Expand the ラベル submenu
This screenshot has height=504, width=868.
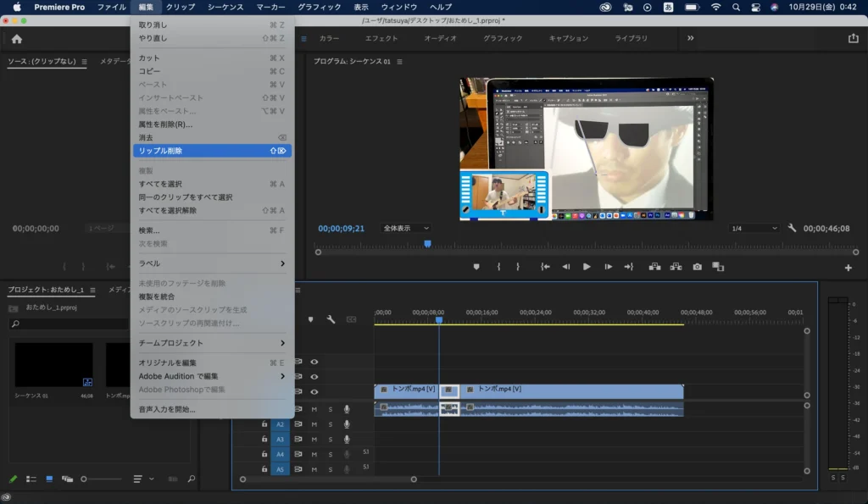[x=212, y=263]
